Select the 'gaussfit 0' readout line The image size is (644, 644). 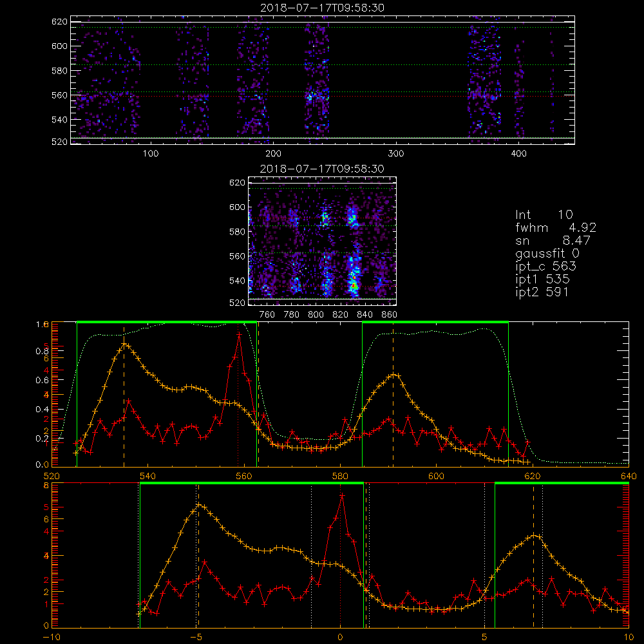pyautogui.click(x=547, y=253)
